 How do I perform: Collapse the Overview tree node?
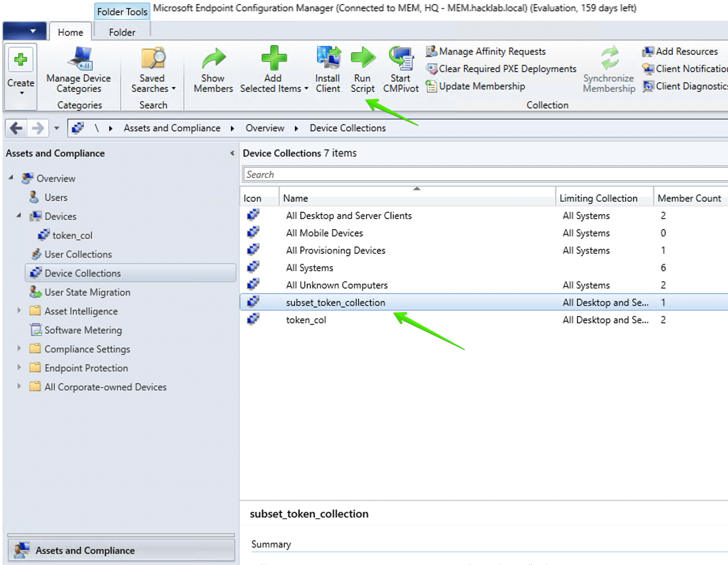[x=11, y=178]
